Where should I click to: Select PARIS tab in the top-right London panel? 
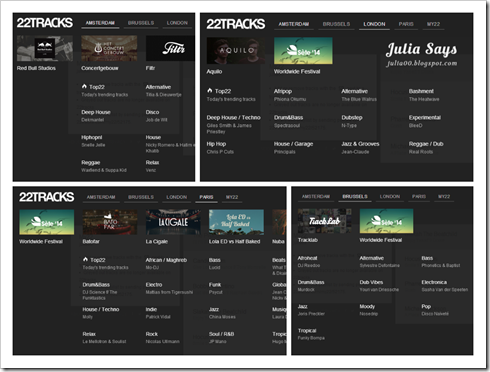click(x=406, y=24)
